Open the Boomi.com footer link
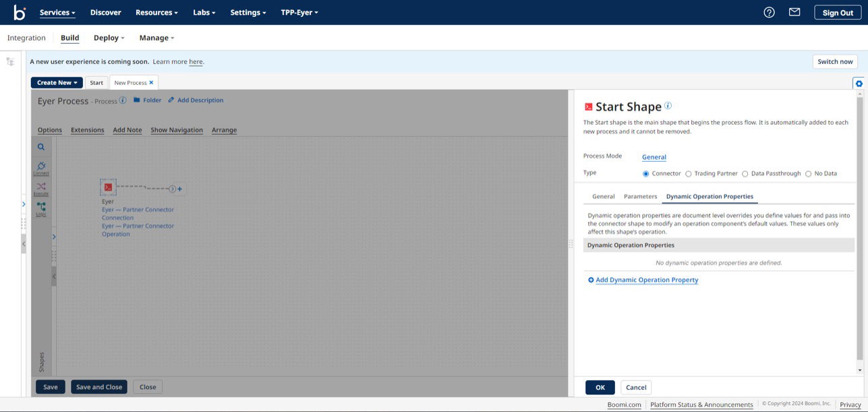The height and width of the screenshot is (412, 868). click(624, 405)
